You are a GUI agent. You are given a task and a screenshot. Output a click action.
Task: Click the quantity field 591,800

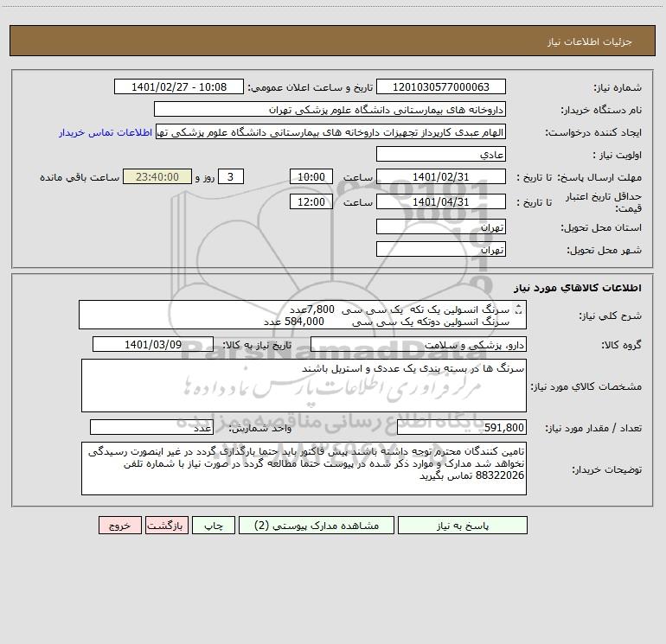tap(462, 428)
